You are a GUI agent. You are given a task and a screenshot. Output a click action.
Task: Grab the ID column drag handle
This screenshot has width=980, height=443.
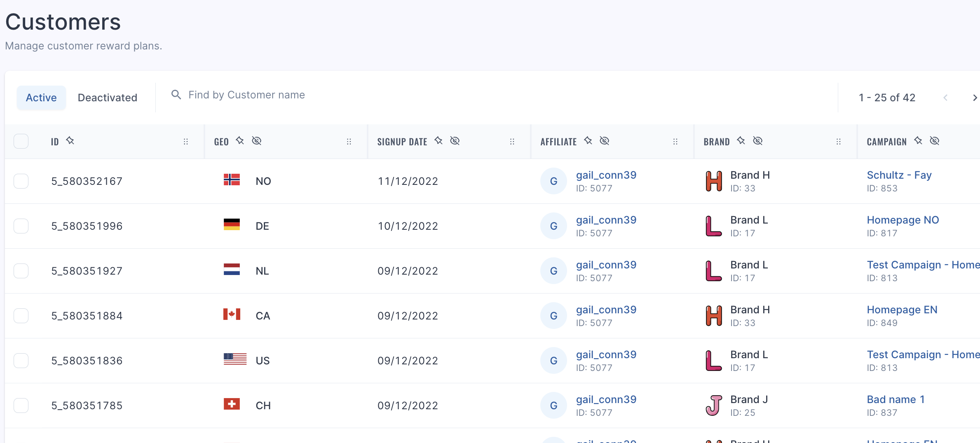tap(186, 142)
